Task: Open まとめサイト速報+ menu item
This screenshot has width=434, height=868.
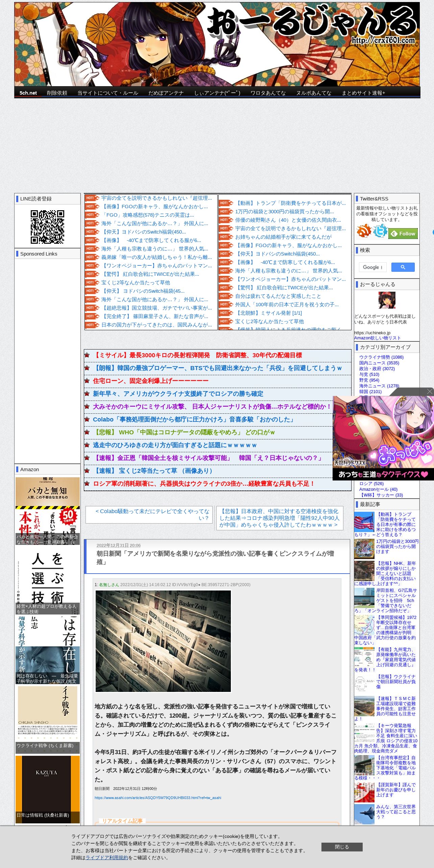Action: pyautogui.click(x=363, y=93)
